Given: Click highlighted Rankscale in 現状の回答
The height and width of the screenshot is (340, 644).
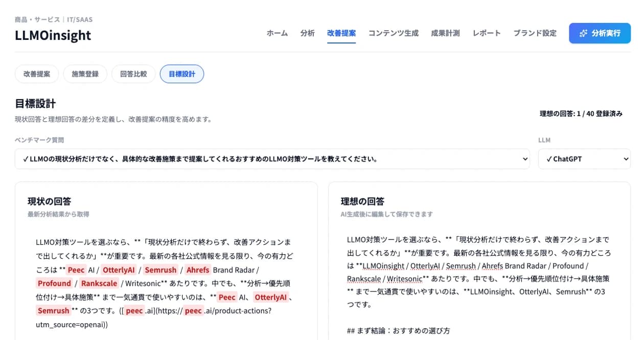Looking at the screenshot, I should [99, 283].
